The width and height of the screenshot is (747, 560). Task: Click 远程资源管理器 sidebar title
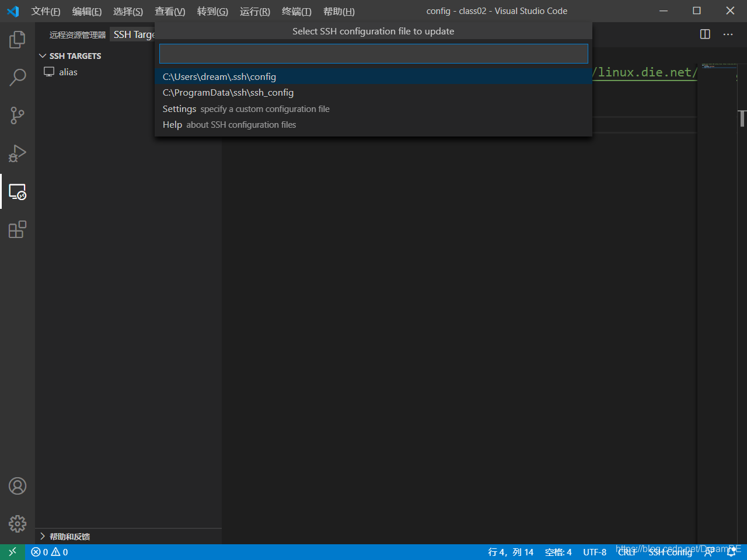click(x=78, y=35)
